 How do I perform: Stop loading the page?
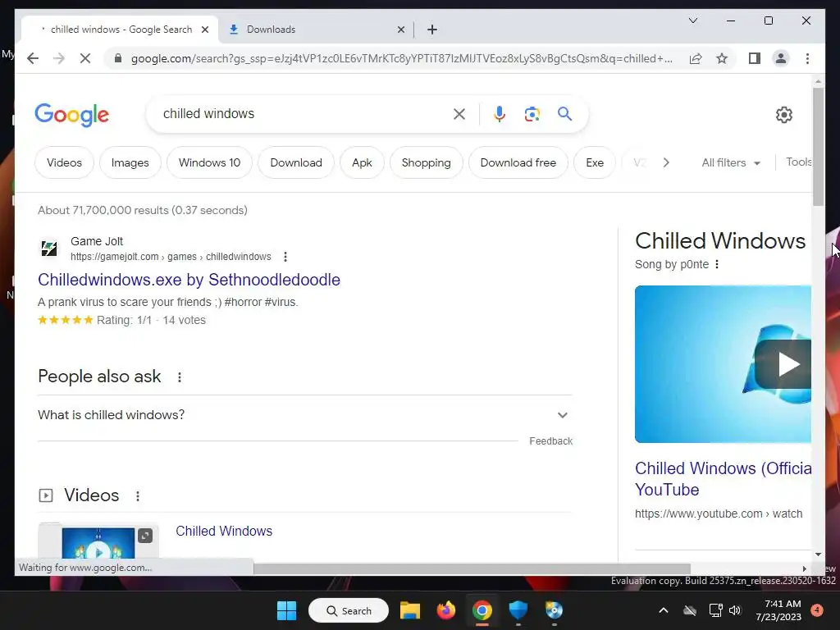pos(85,58)
